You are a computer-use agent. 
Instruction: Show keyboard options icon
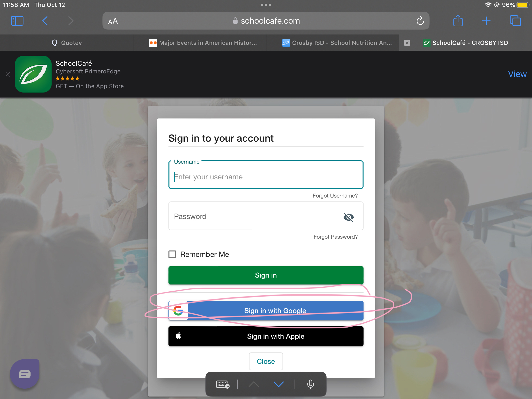click(222, 384)
